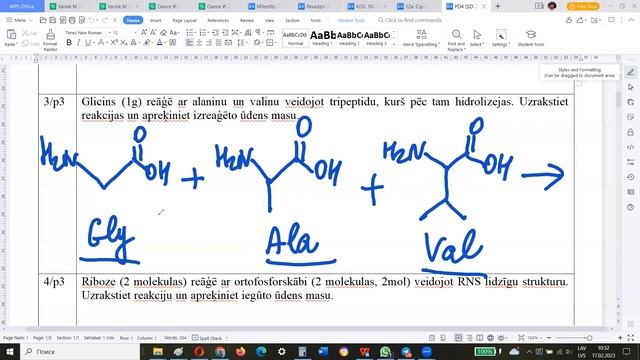
Task: Toggle left text alignment button
Action: (189, 42)
